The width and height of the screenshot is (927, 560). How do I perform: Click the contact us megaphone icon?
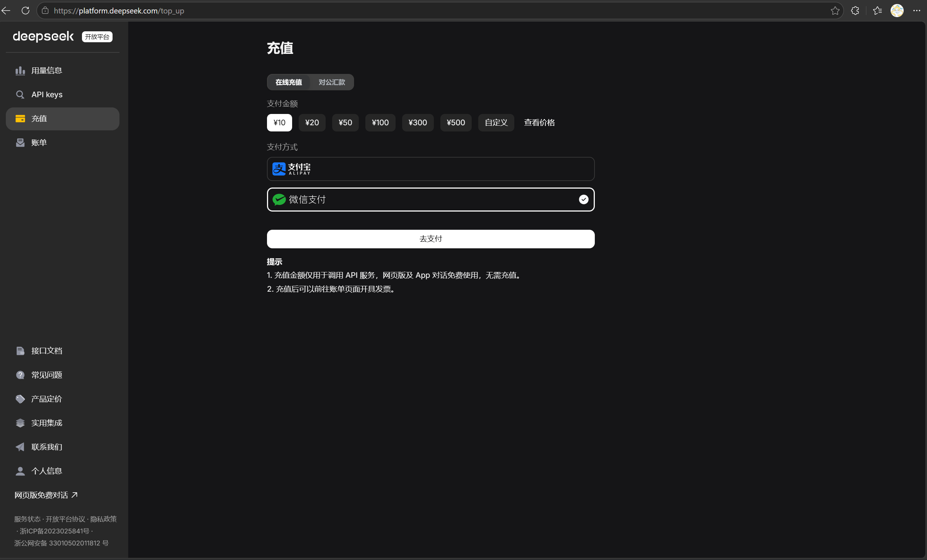pos(20,447)
